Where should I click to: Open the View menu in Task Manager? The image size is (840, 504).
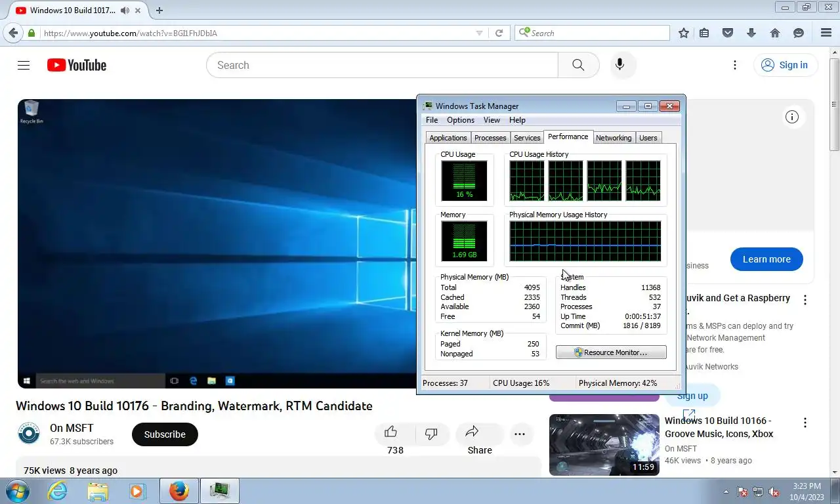[x=492, y=120]
